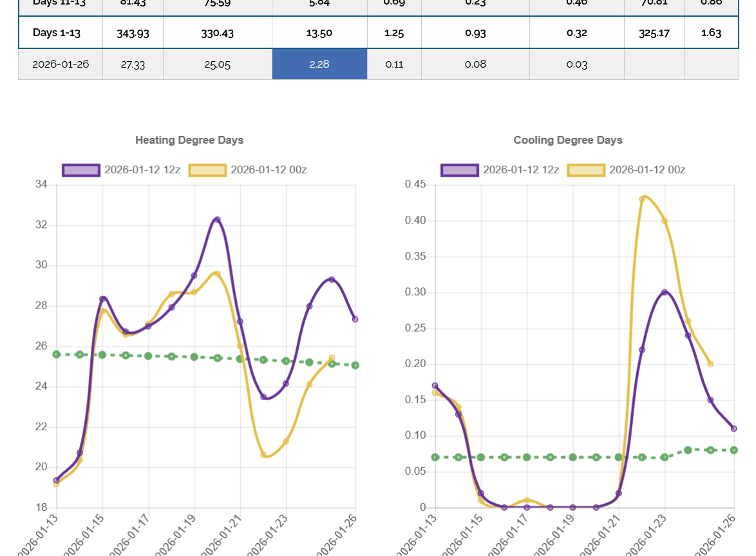Click the last purple point of the cooling chart
The height and width of the screenshot is (556, 756).
coord(733,428)
